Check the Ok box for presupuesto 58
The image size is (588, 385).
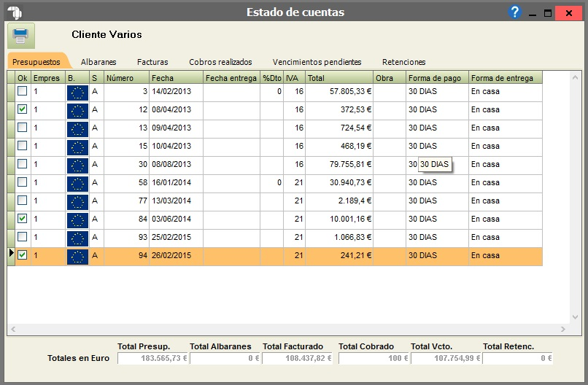[x=23, y=182]
